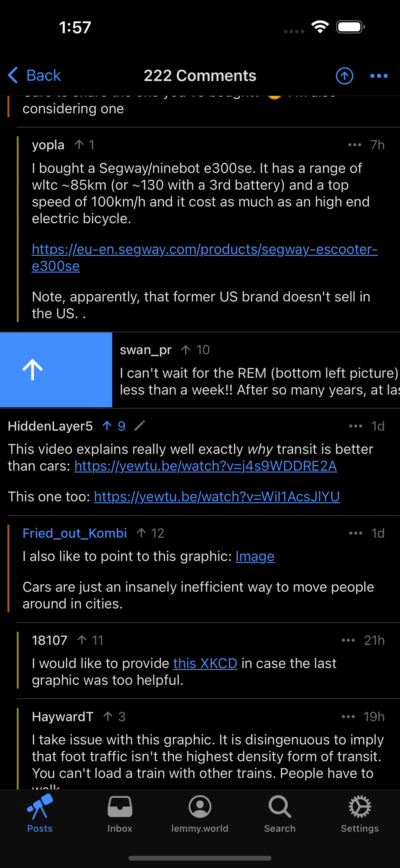Expand options menu for HiddenLayer5's comment
The width and height of the screenshot is (400, 868).
click(x=356, y=426)
